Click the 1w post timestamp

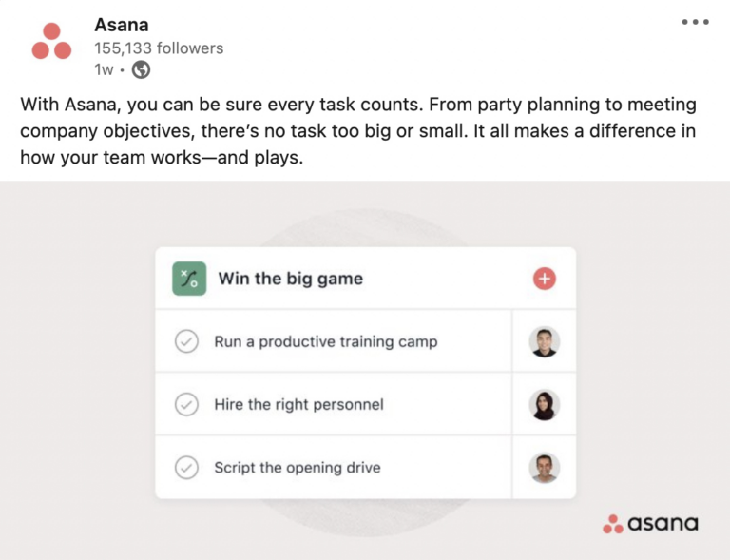tap(104, 69)
